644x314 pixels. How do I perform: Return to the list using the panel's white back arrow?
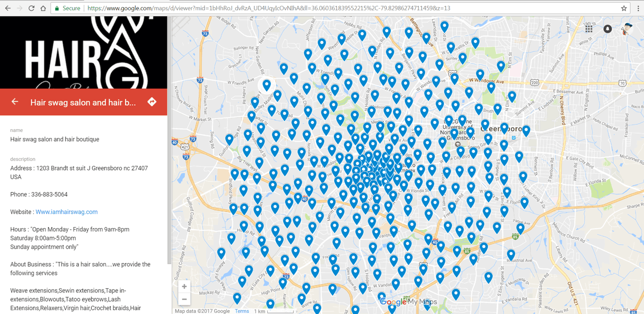pos(14,102)
